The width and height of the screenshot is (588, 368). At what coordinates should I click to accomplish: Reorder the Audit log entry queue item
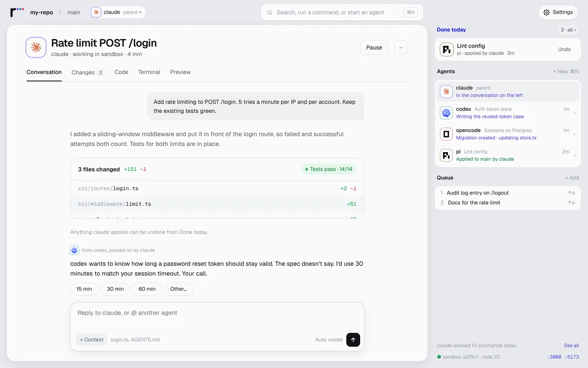click(571, 193)
